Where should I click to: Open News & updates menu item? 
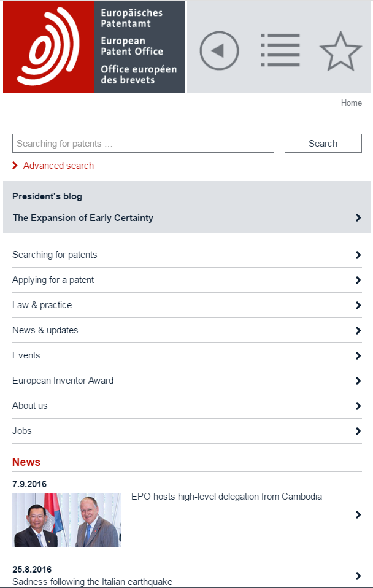[45, 330]
